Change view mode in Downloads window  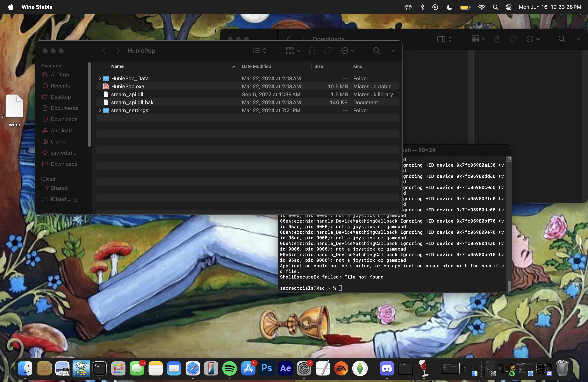coord(444,39)
